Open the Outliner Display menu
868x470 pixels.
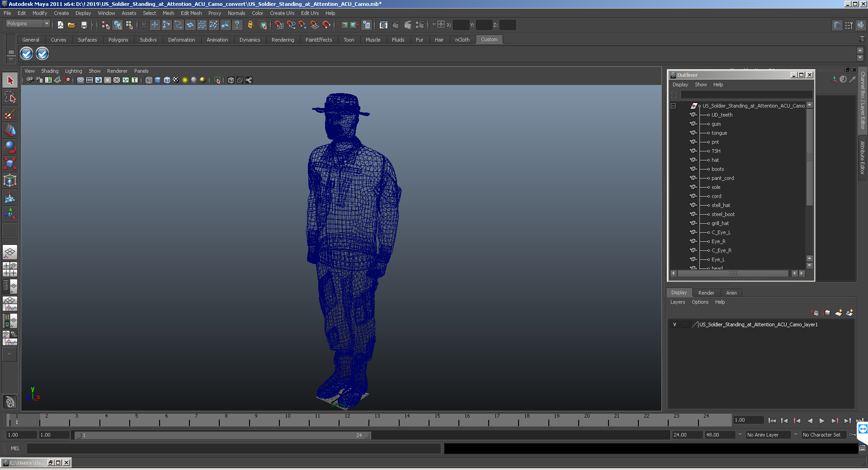click(680, 85)
